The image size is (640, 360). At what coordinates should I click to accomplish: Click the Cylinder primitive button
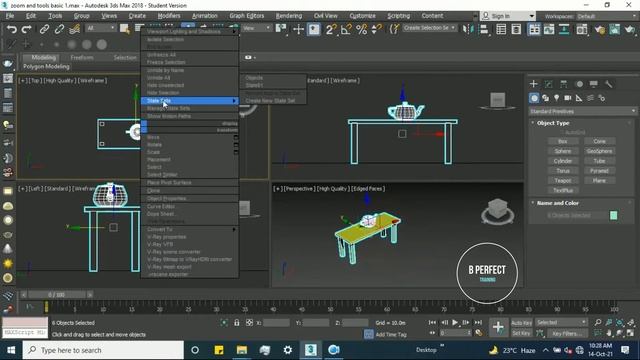pos(563,161)
